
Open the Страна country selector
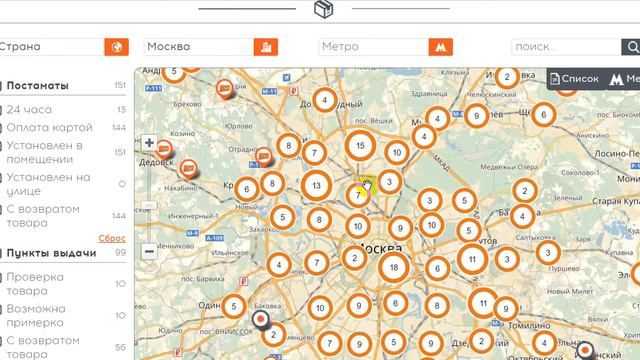[51, 47]
